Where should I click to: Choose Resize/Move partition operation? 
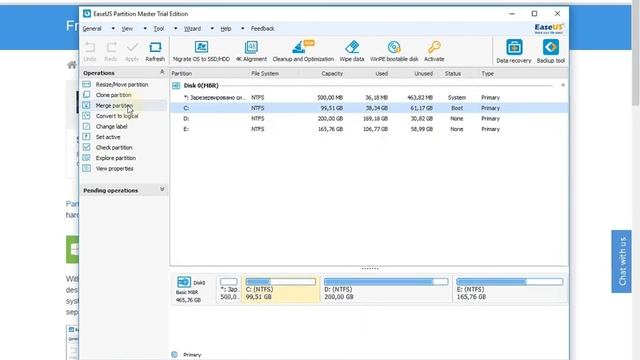tap(122, 84)
